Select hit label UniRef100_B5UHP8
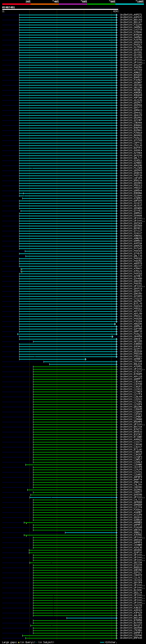Image resolution: width=146 pixels, height=644 pixels. (131, 422)
